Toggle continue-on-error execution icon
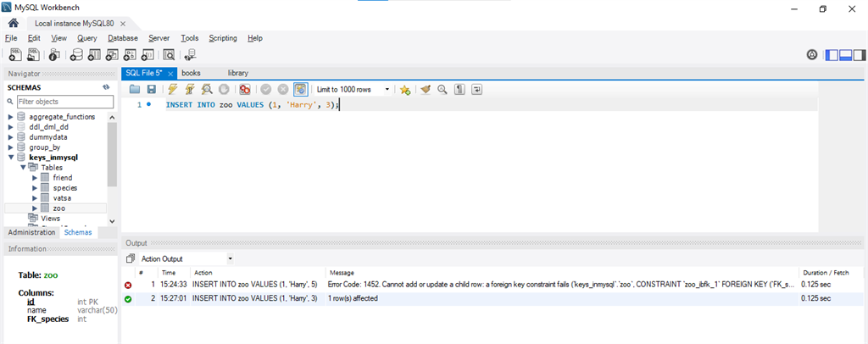 [245, 89]
